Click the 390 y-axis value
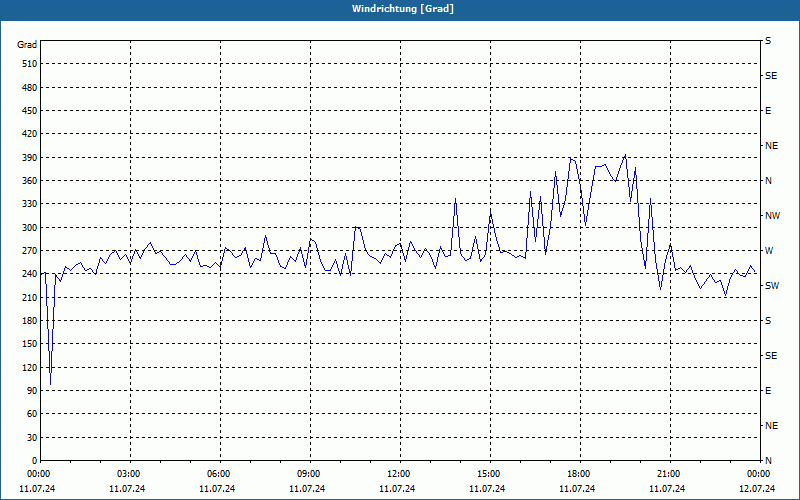This screenshot has height=500, width=800. pyautogui.click(x=29, y=158)
